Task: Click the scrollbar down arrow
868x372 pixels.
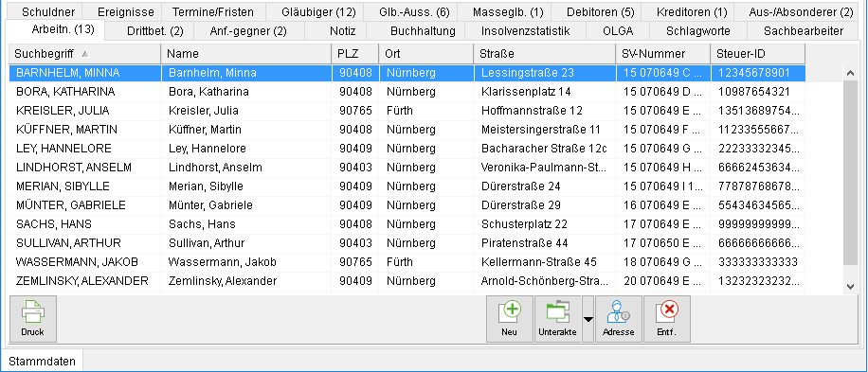Action: tap(851, 286)
